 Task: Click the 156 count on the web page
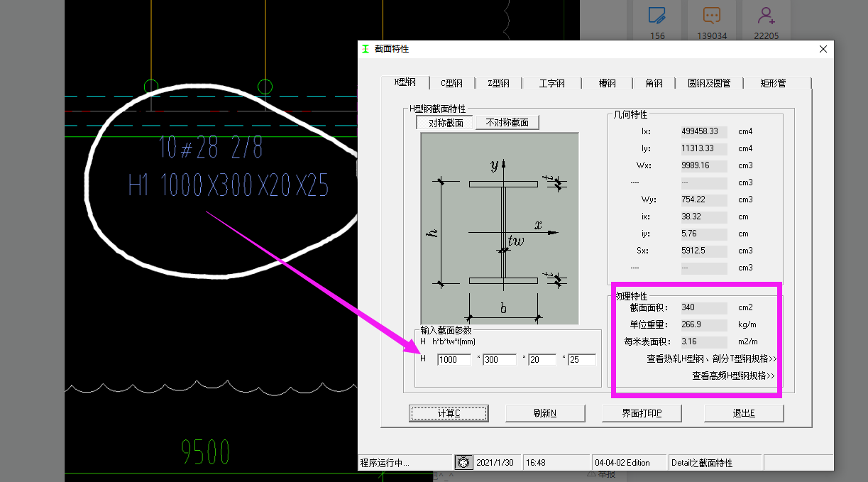tap(657, 35)
